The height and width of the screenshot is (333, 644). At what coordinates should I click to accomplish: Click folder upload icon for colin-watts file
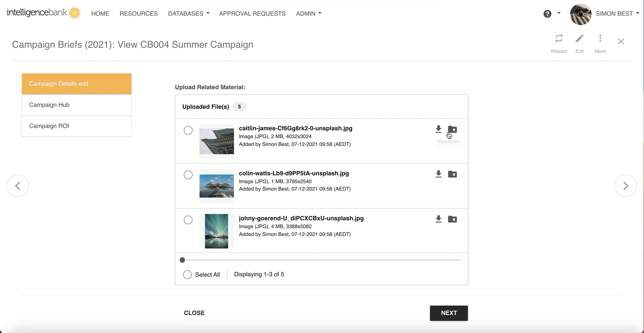[452, 174]
